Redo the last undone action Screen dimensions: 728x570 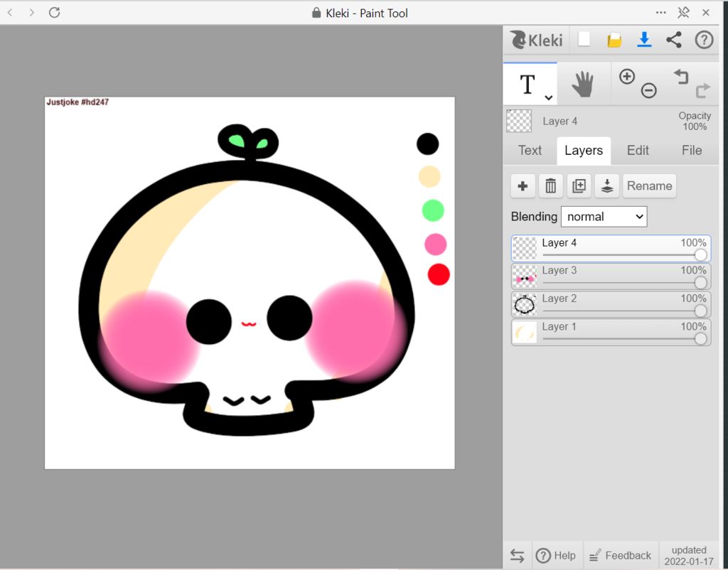[x=703, y=90]
